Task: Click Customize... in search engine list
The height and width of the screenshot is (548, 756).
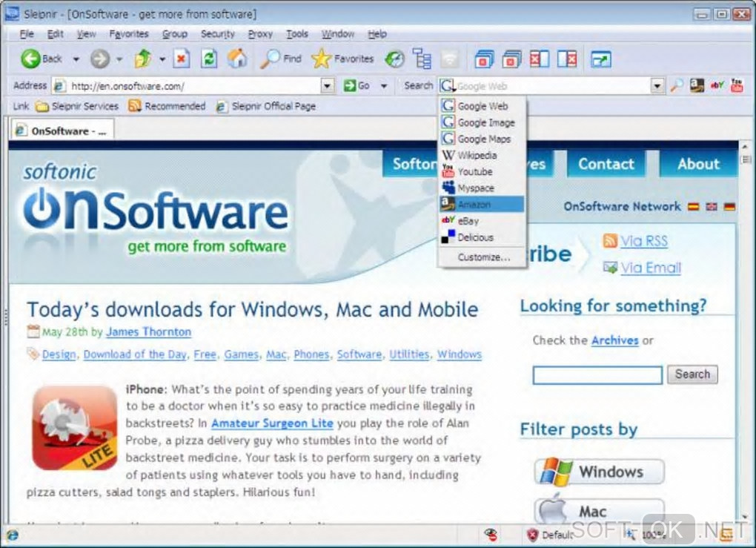Action: (483, 257)
